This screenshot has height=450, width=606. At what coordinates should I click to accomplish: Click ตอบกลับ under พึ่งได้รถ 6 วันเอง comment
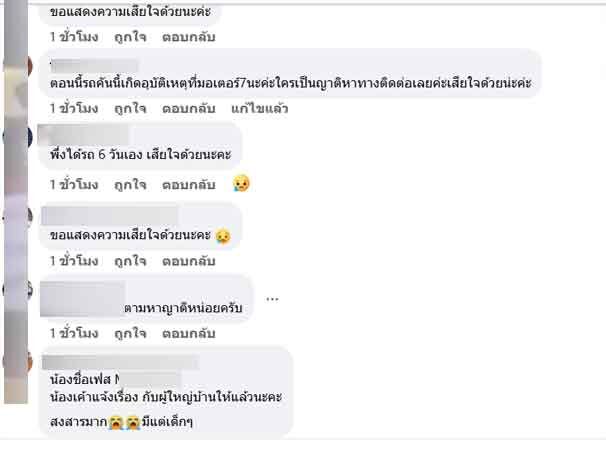189,184
